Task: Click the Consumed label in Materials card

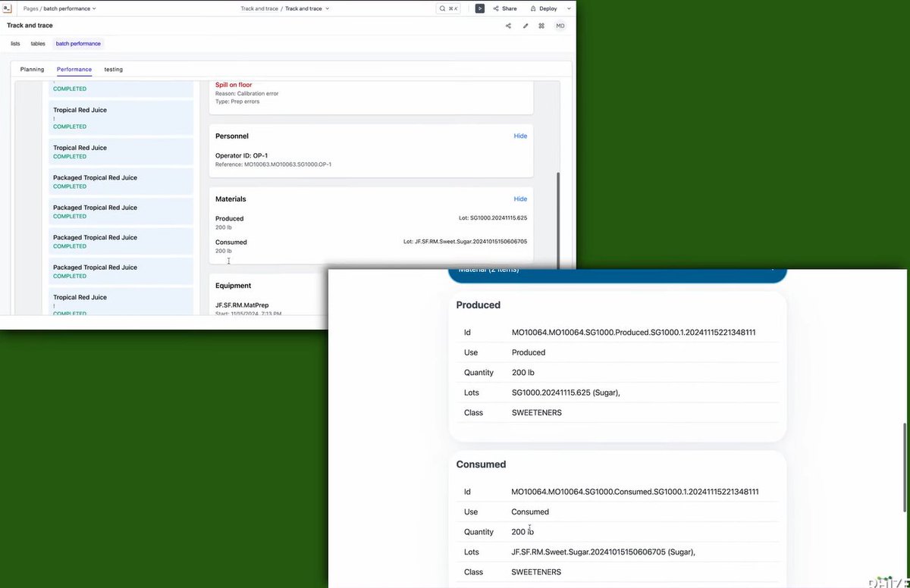Action: tap(231, 242)
